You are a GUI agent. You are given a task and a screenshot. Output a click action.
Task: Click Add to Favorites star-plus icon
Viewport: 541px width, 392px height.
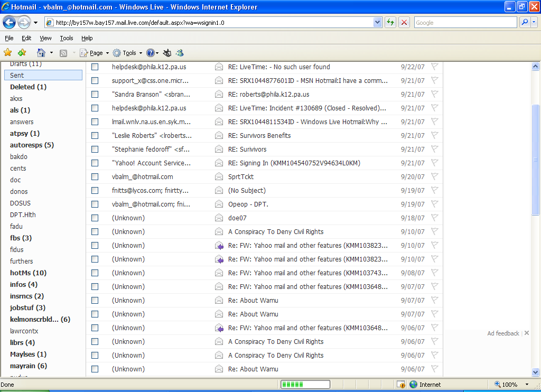click(x=22, y=52)
